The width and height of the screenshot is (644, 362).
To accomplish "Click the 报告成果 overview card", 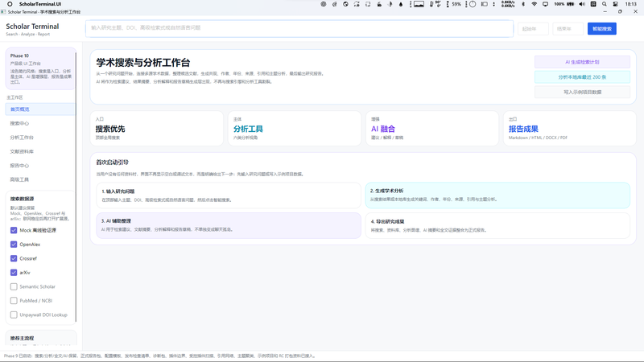I will 570,129.
